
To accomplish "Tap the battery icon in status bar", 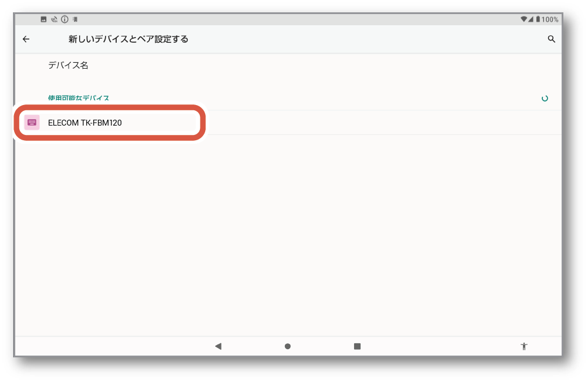I will click(x=538, y=19).
